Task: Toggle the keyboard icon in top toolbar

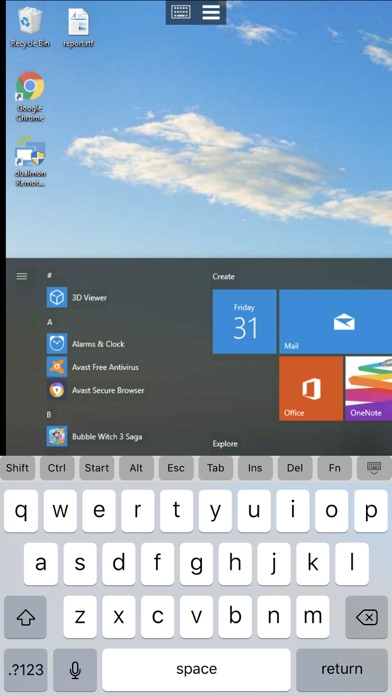Action: (x=181, y=12)
